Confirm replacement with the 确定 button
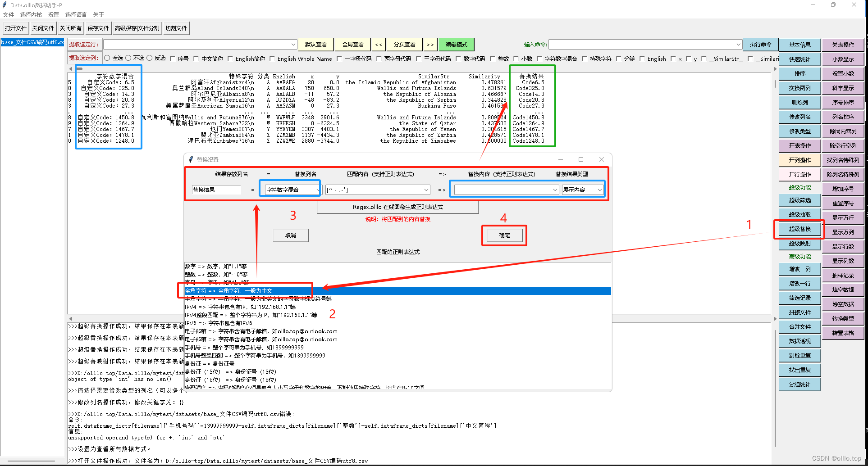The width and height of the screenshot is (868, 466). point(504,235)
